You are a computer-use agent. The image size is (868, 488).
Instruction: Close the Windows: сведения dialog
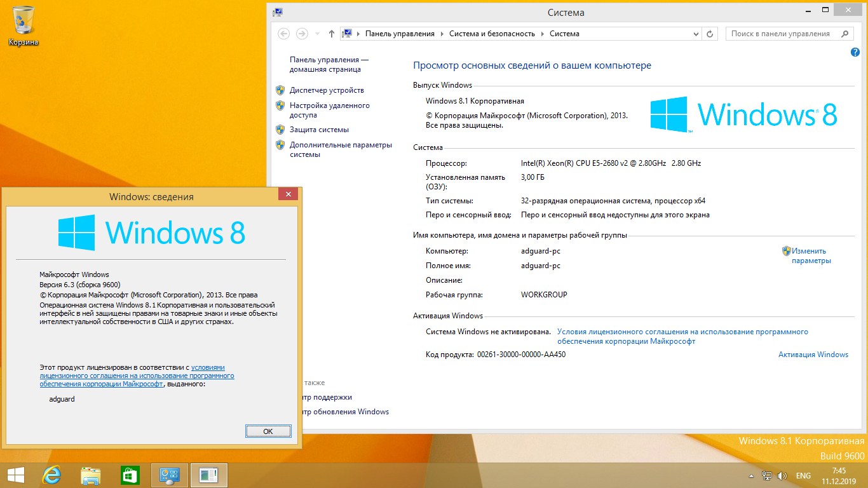tap(288, 194)
